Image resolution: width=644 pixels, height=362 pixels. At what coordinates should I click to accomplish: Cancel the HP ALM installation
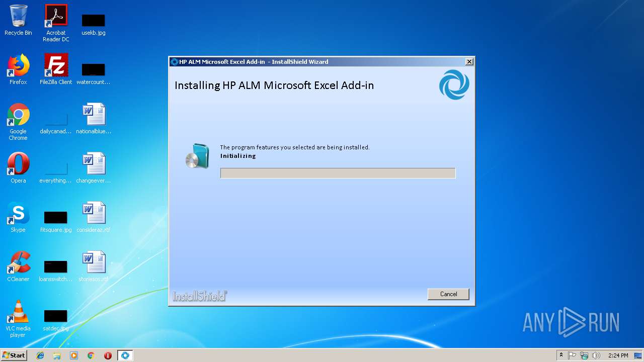coord(448,294)
